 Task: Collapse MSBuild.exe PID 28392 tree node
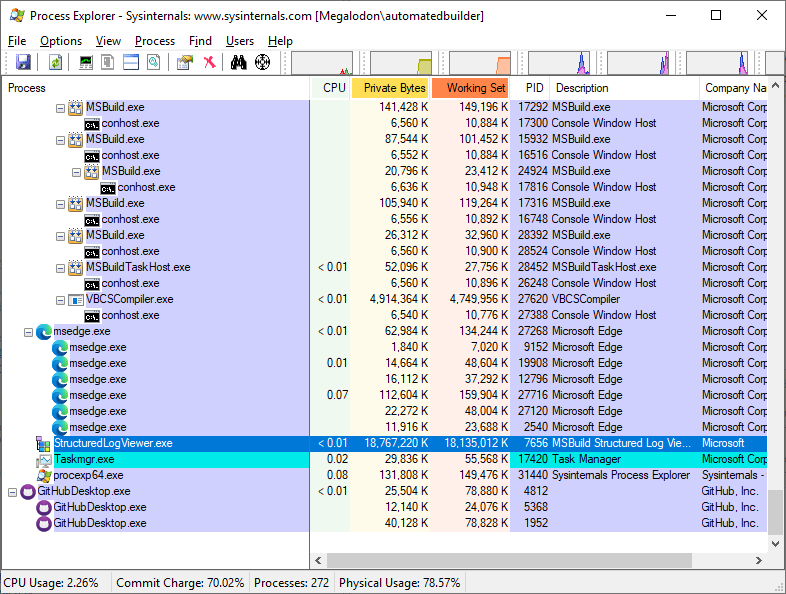(60, 236)
